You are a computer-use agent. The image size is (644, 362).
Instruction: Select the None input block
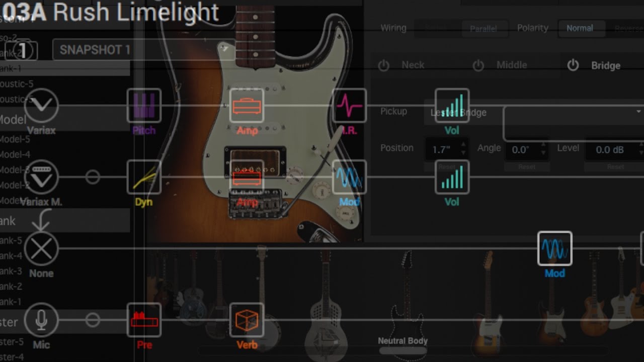[41, 248]
